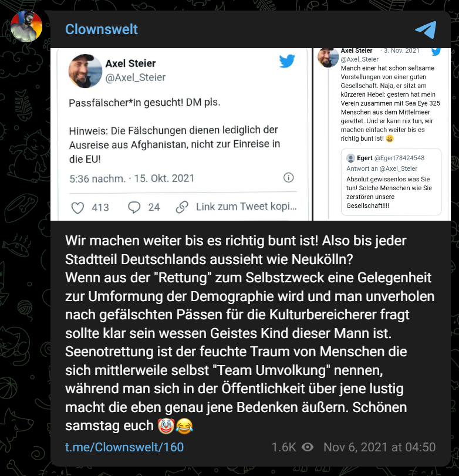Open the Clownswelt channel avatar

(26, 26)
